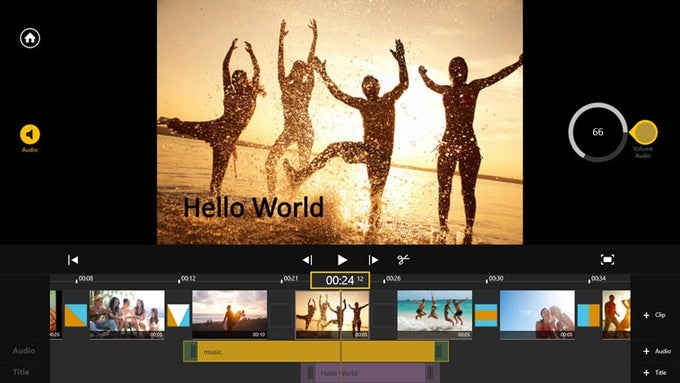Open horizontal stripe transition after beach jump clip
Viewport: 680px width, 383px height.
pos(486,315)
